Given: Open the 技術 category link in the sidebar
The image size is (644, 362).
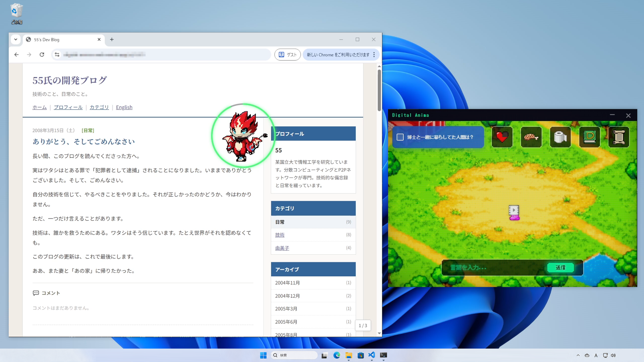Looking at the screenshot, I should (280, 235).
